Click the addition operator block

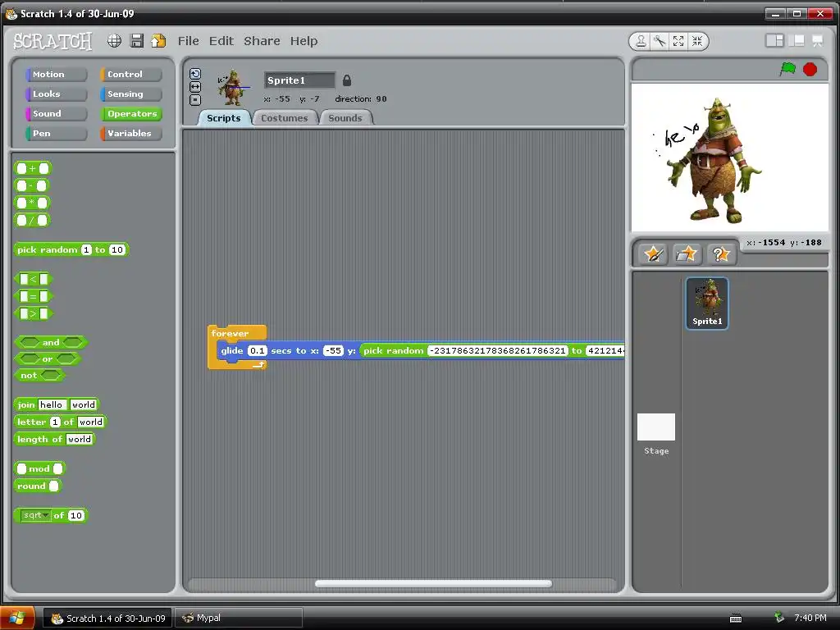33,168
